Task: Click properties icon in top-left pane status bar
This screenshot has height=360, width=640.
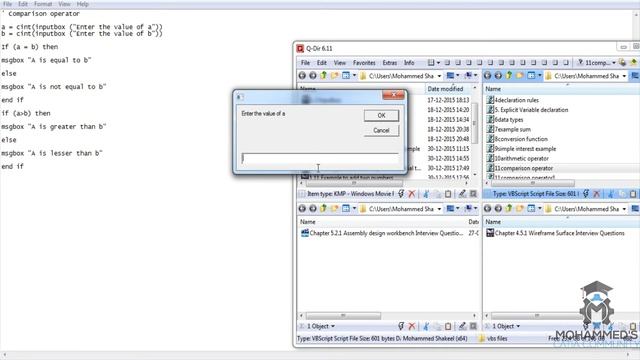Action: coord(473,194)
